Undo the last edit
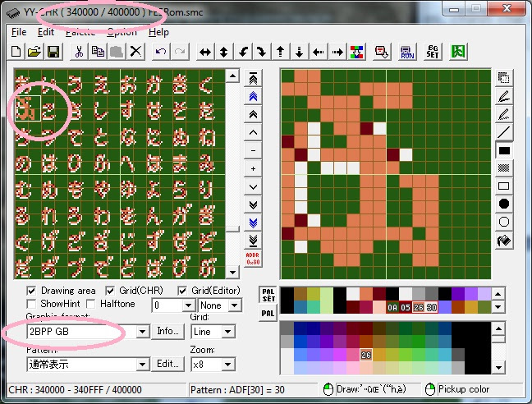 tap(161, 52)
